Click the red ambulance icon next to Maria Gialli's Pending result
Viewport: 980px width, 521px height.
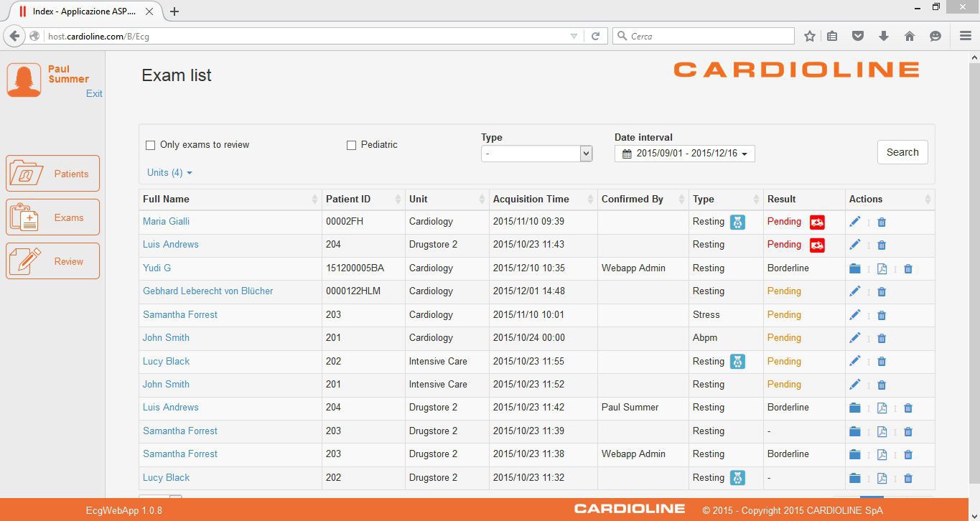point(817,222)
